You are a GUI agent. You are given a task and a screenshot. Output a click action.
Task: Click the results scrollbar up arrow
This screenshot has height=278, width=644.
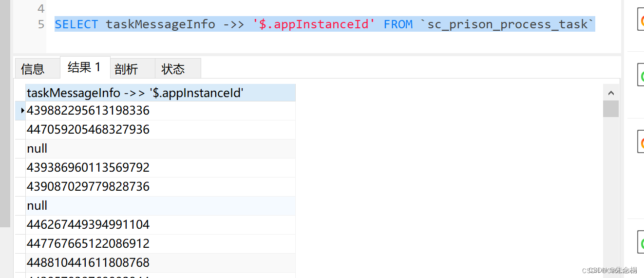click(x=611, y=93)
